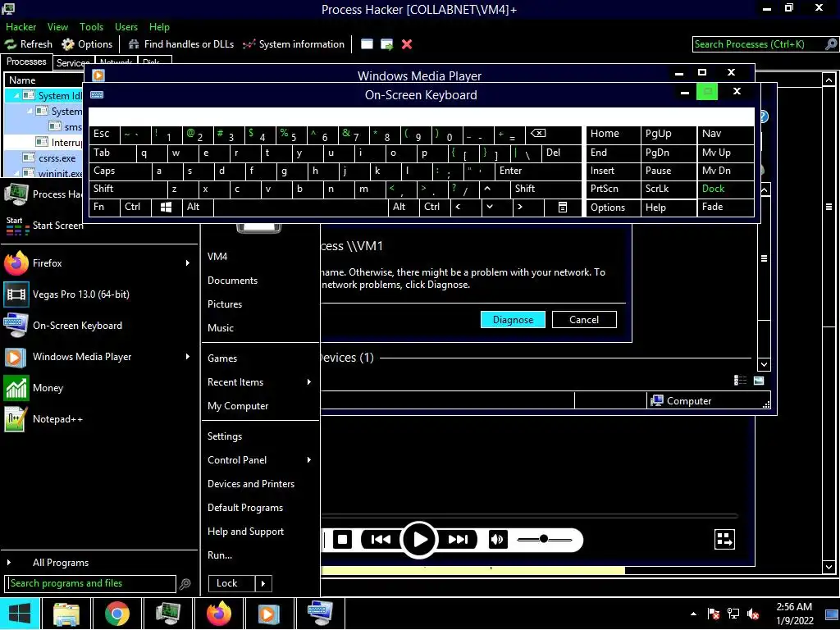Expand Recent Items submenu arrow
Screen dimensions: 840x630
[309, 382]
